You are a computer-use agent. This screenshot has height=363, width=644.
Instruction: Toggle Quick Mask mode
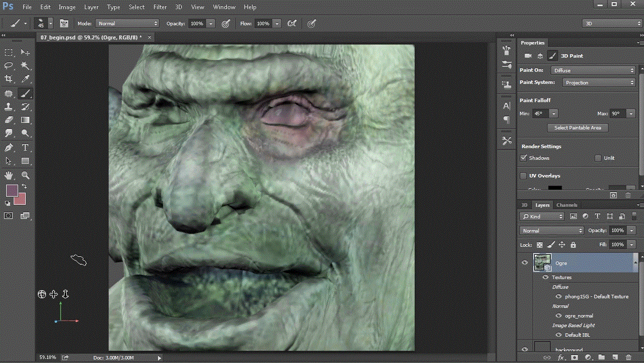point(9,215)
